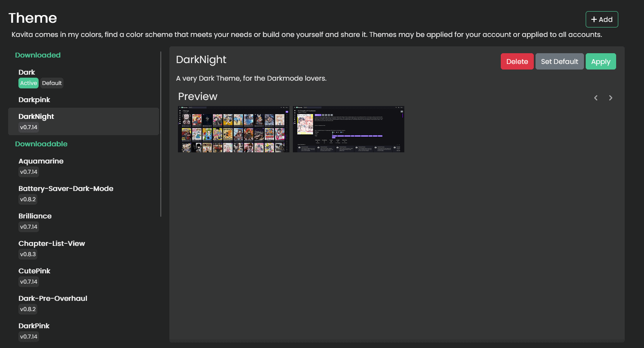644x348 pixels.
Task: Click the Active badge under Dark
Action: click(28, 83)
